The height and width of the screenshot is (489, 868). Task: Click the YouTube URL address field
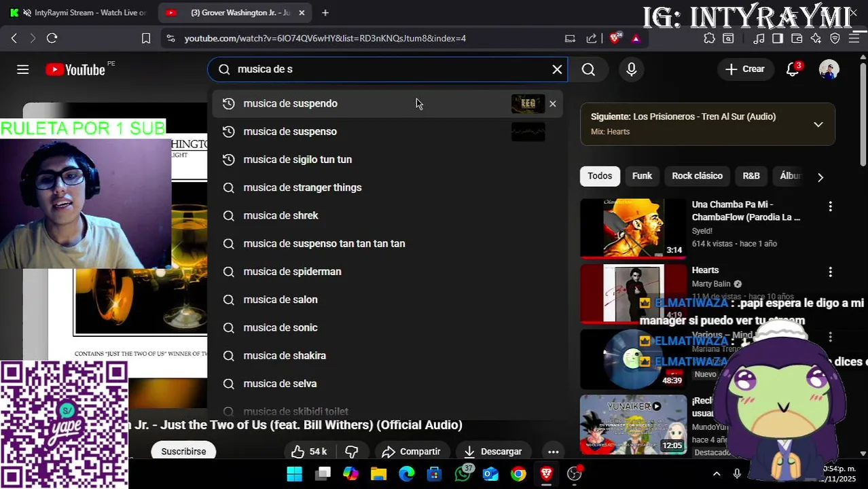coord(325,39)
